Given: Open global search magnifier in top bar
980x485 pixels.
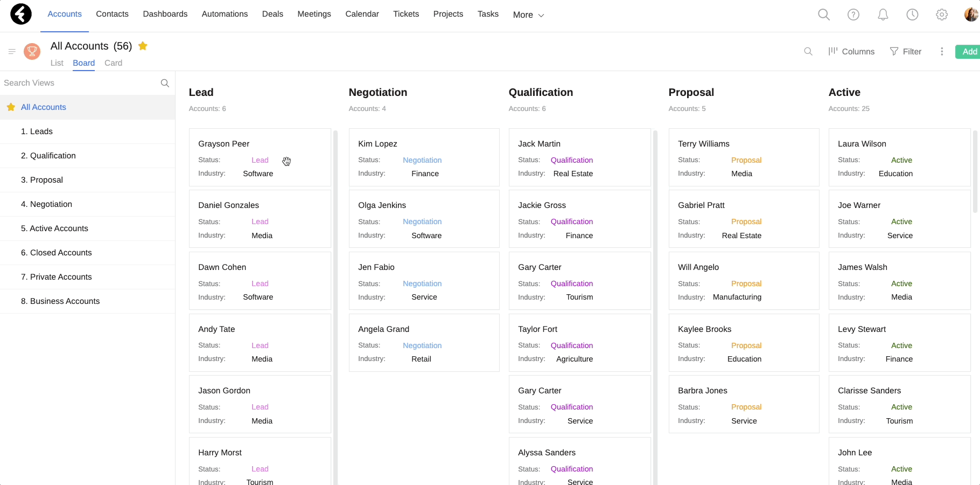Looking at the screenshot, I should 824,15.
